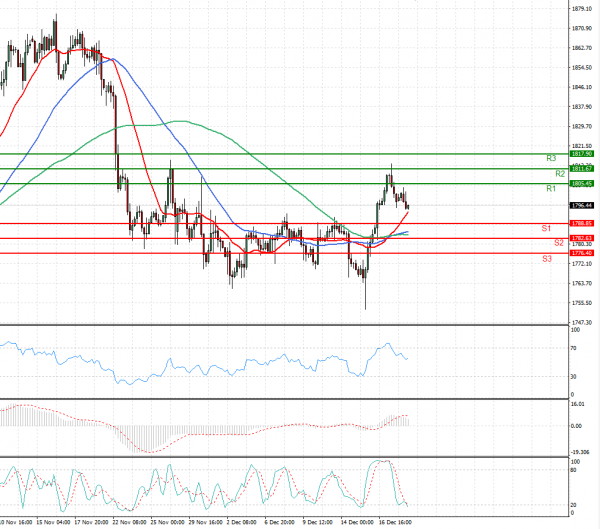Click the S3 support label
Viewport: 600px width, 529px height.
tap(547, 259)
